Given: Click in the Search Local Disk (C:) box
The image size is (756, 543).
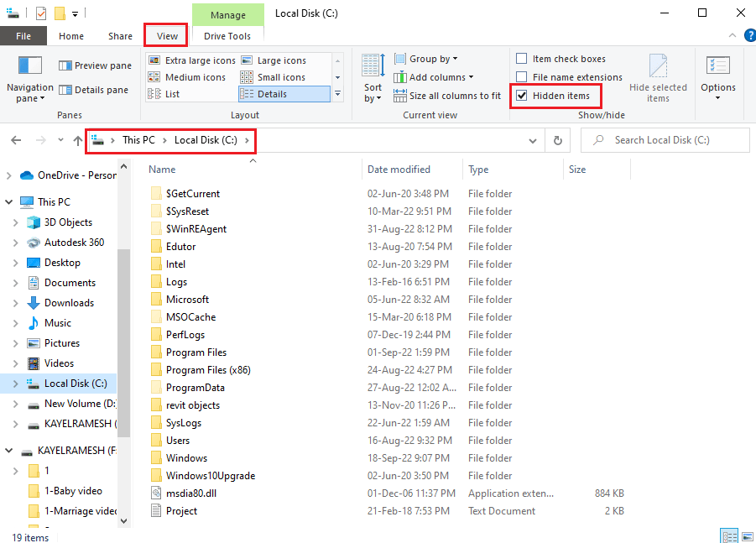Looking at the screenshot, I should (x=665, y=140).
